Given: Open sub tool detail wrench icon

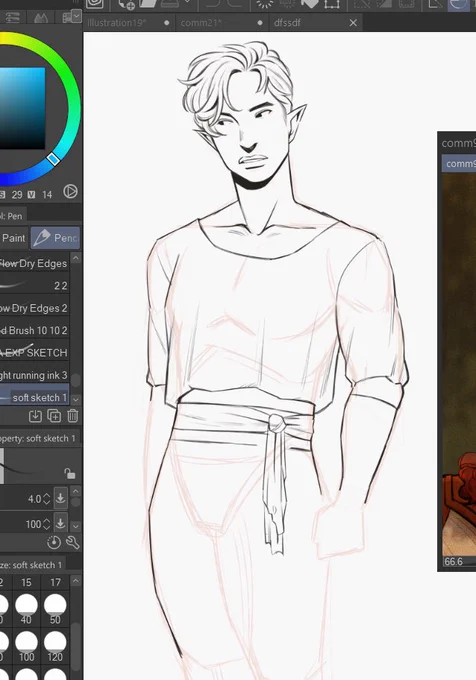Looking at the screenshot, I should point(72,543).
